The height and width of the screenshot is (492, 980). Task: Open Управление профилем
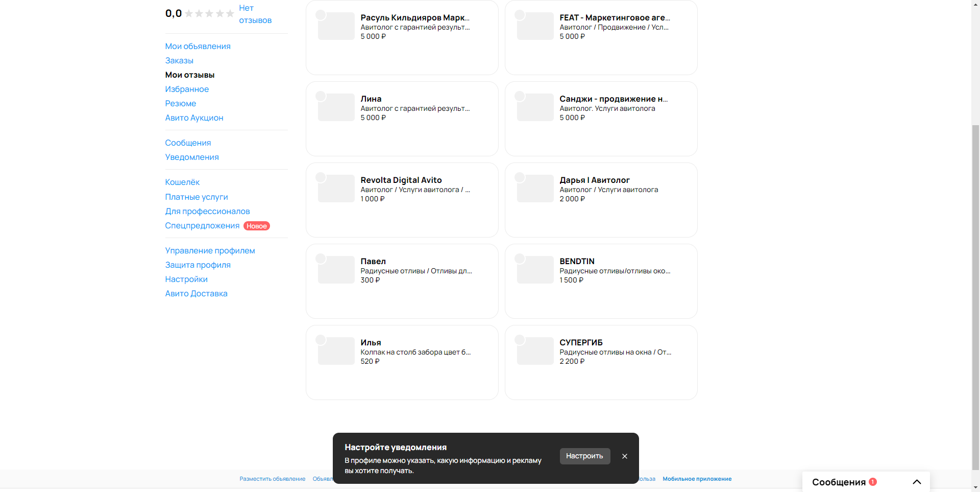210,250
